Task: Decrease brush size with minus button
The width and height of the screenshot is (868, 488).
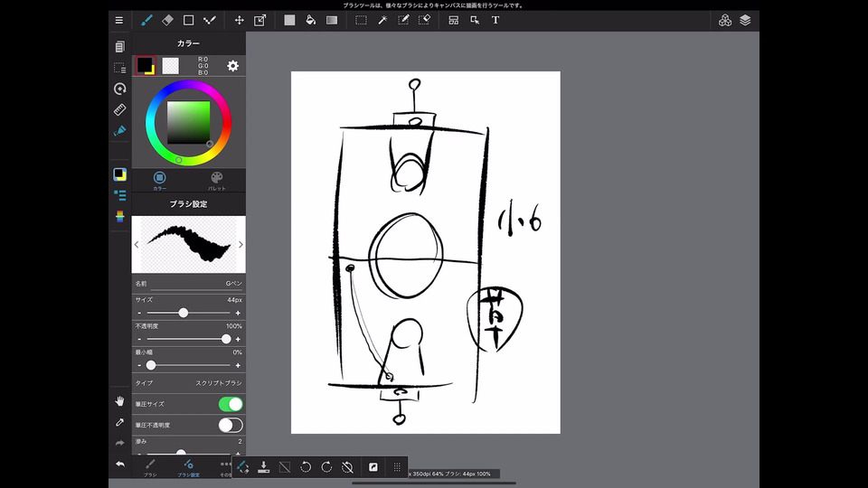Action: click(139, 314)
